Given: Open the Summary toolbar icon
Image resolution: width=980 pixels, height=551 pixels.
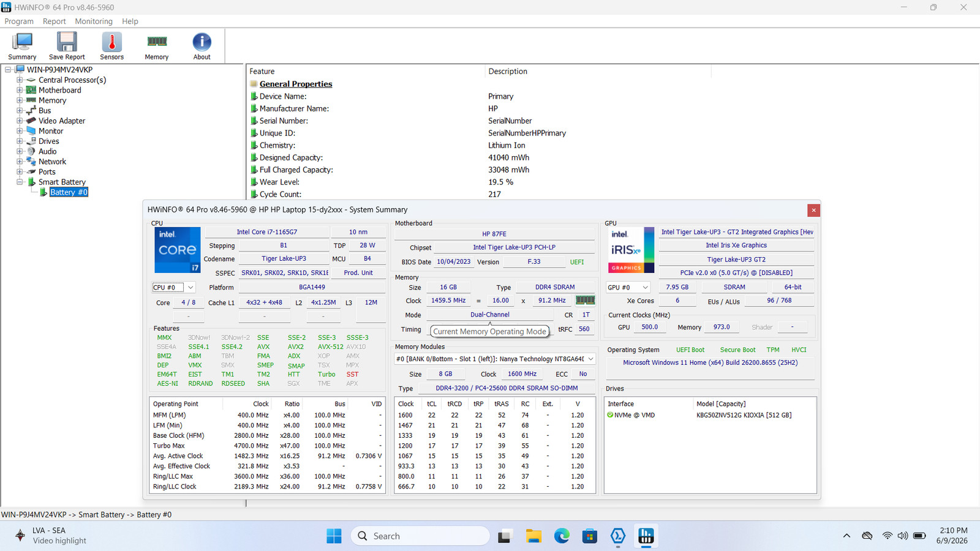Looking at the screenshot, I should (x=22, y=46).
